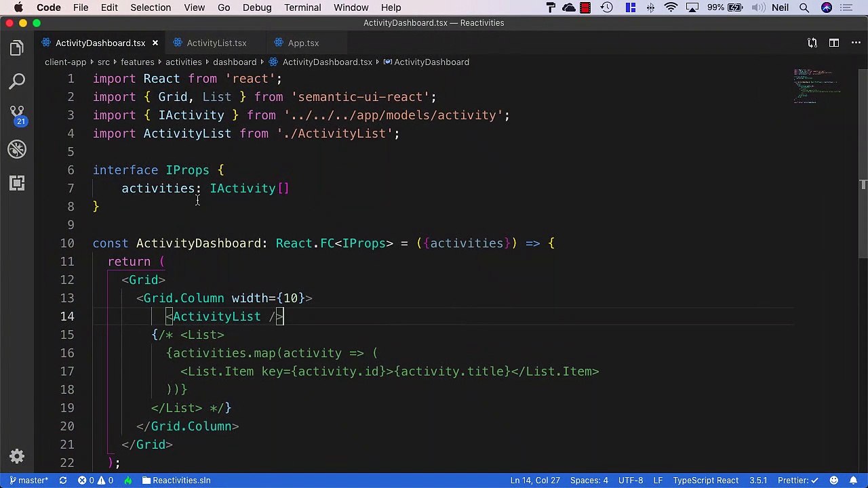The width and height of the screenshot is (868, 488).
Task: Synchronize changes via status bar sync icon
Action: pos(62,481)
